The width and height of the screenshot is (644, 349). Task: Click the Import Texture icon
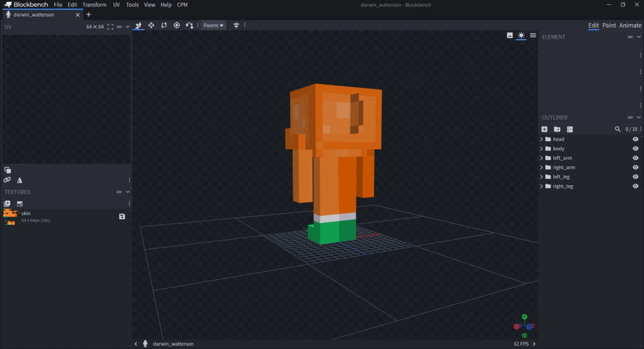[20, 203]
